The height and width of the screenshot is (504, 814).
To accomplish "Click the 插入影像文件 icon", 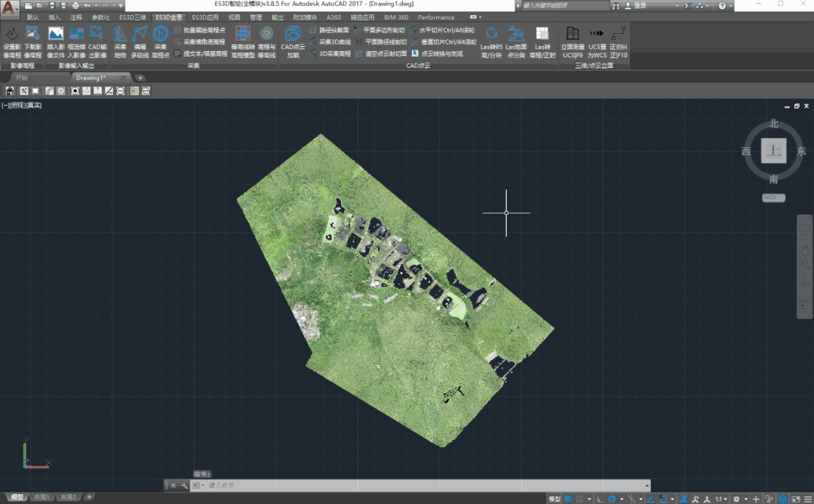I will [x=56, y=42].
